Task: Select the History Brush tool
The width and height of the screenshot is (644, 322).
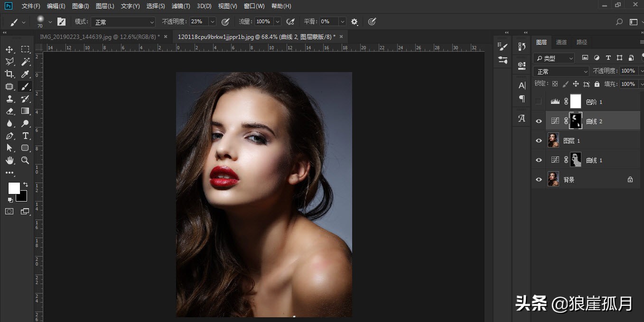Action: [x=25, y=99]
